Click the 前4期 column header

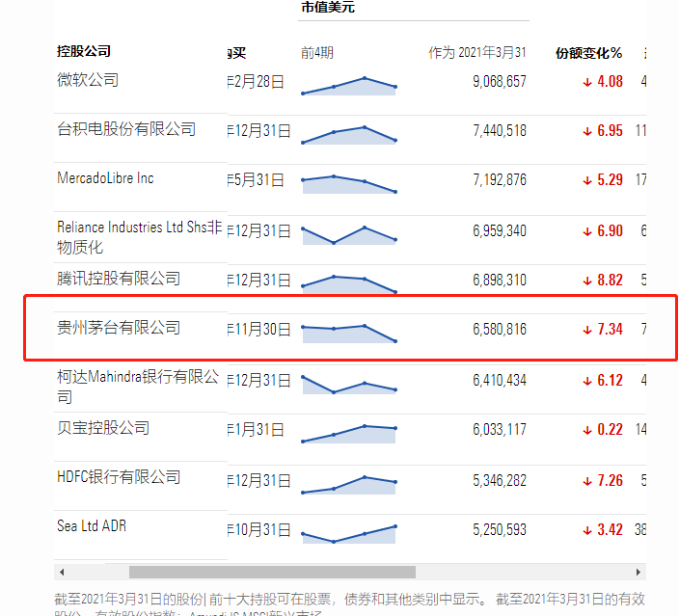pos(317,53)
